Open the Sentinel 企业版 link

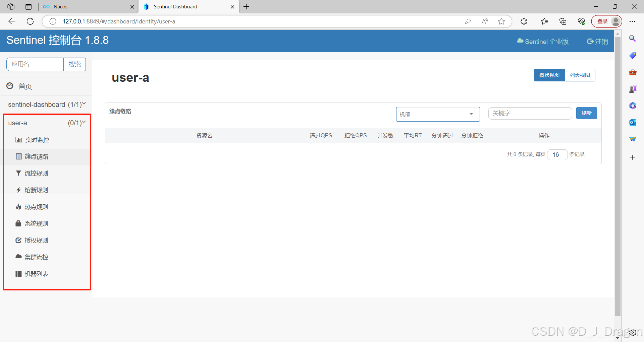pos(543,42)
